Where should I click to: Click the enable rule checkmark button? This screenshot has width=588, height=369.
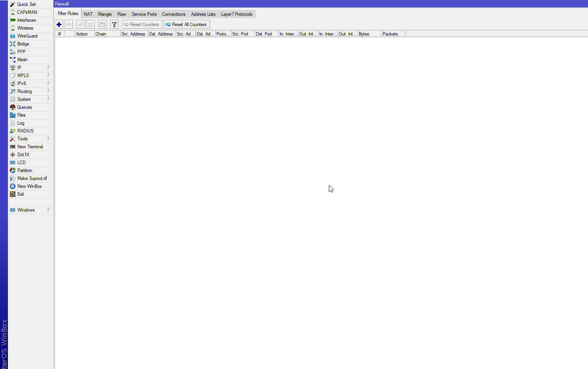point(81,25)
